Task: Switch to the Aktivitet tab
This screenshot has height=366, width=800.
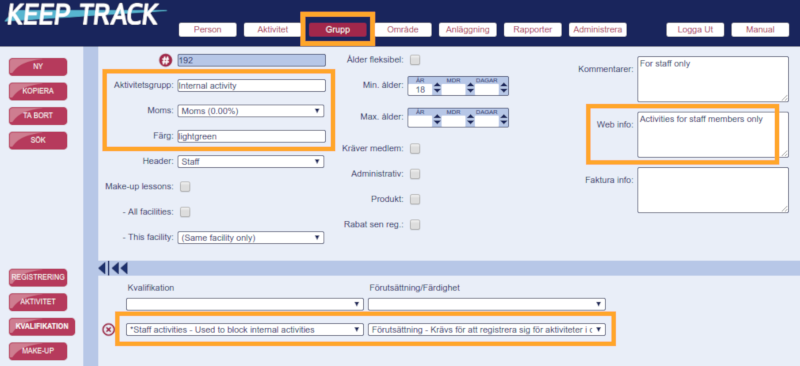Action: pos(272,30)
